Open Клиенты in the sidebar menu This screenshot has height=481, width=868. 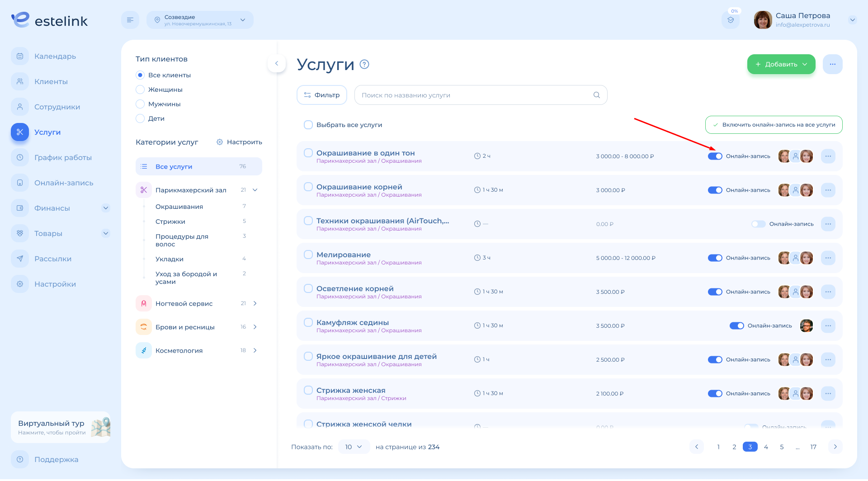51,81
